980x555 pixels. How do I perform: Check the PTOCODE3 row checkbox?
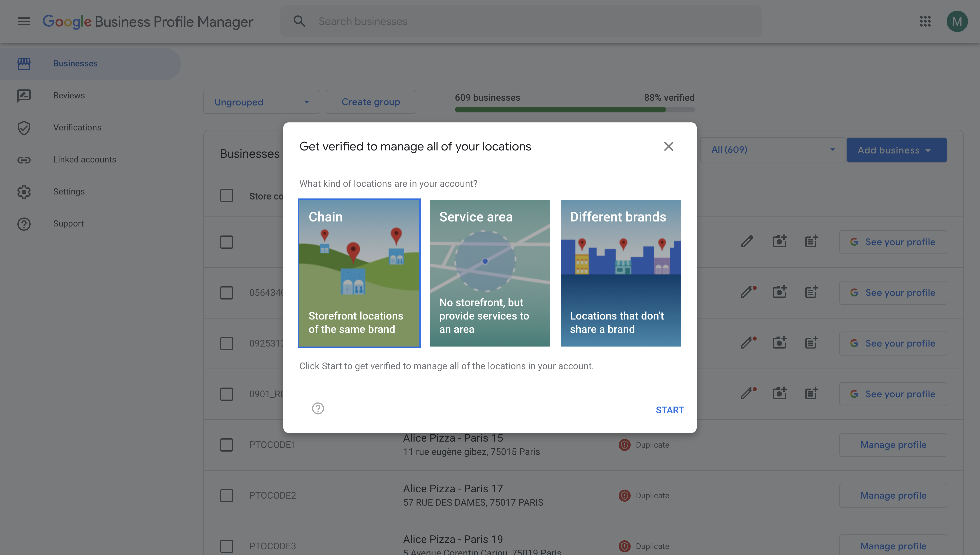tap(227, 546)
